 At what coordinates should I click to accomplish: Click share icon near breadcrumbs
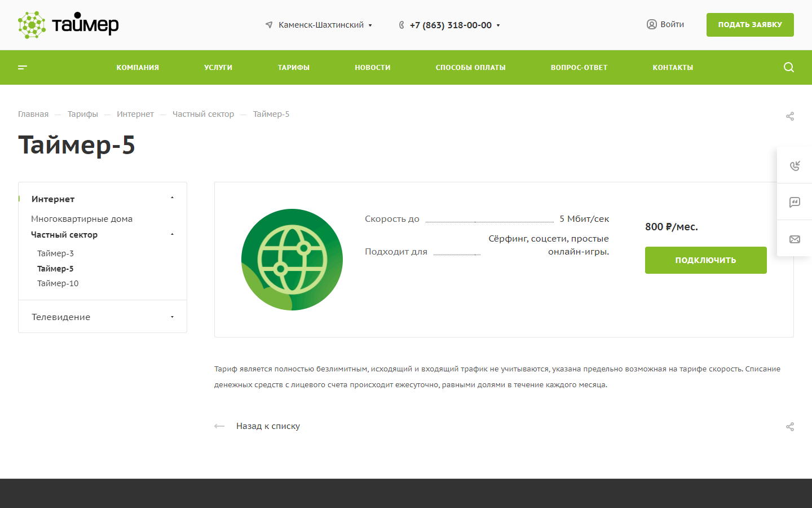tap(789, 116)
